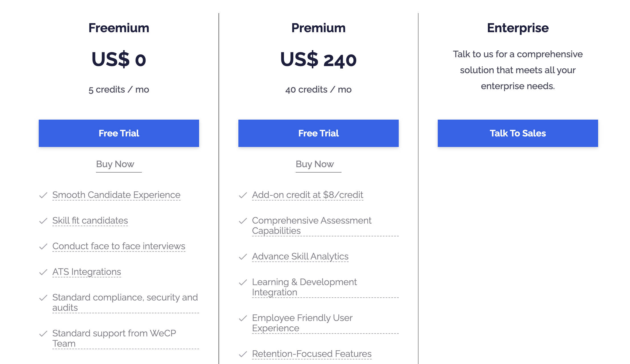Click the Add-on credit at $8/credit feature text

click(x=307, y=195)
